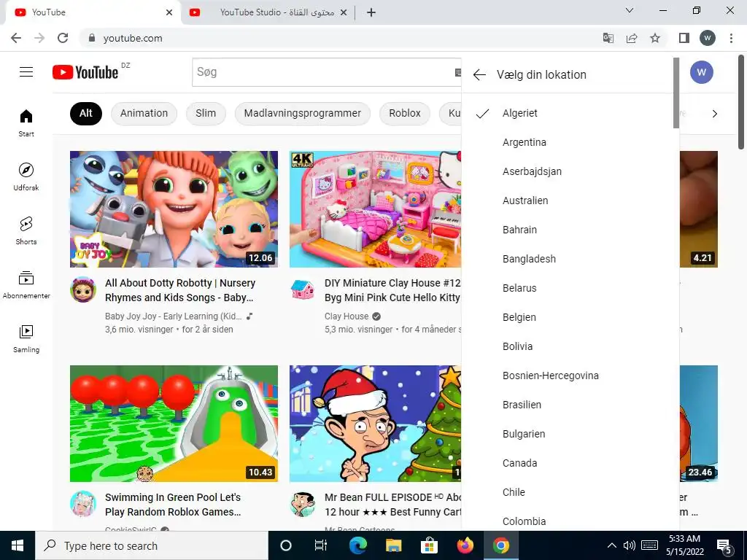Select Bulgarien in location list
747x560 pixels.
(x=570, y=434)
